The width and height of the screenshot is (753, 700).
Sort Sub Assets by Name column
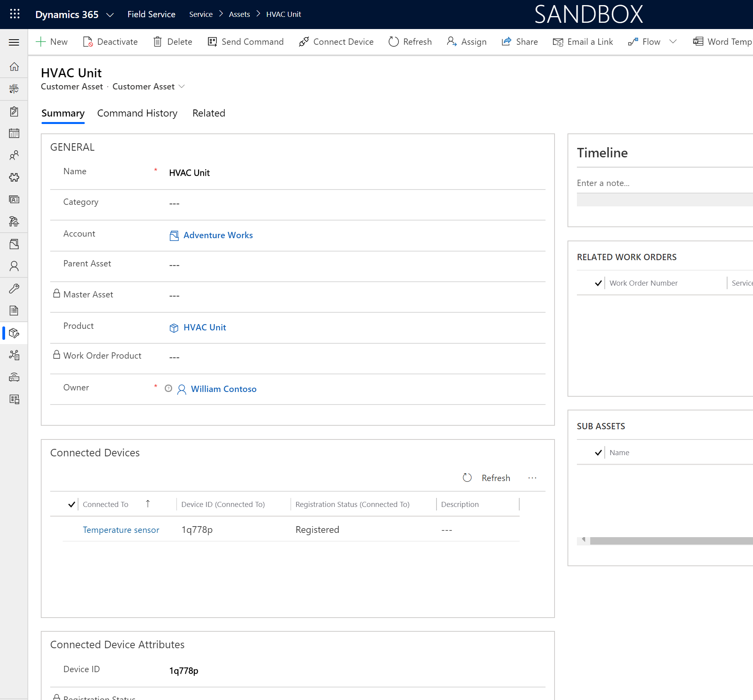point(619,452)
